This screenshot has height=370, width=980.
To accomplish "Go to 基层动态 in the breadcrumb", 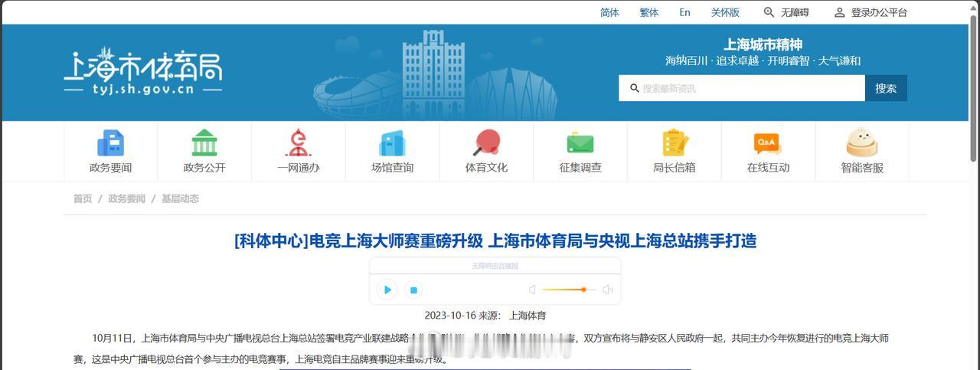I will [x=180, y=198].
